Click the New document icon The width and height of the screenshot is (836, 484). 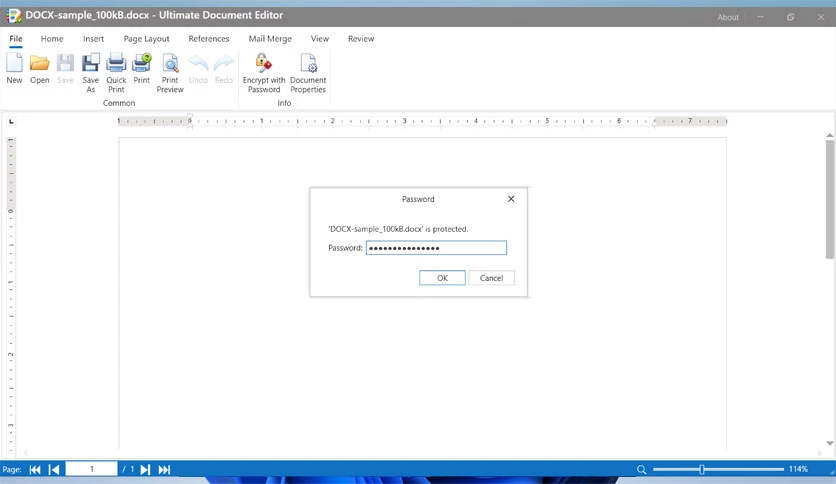[x=14, y=63]
